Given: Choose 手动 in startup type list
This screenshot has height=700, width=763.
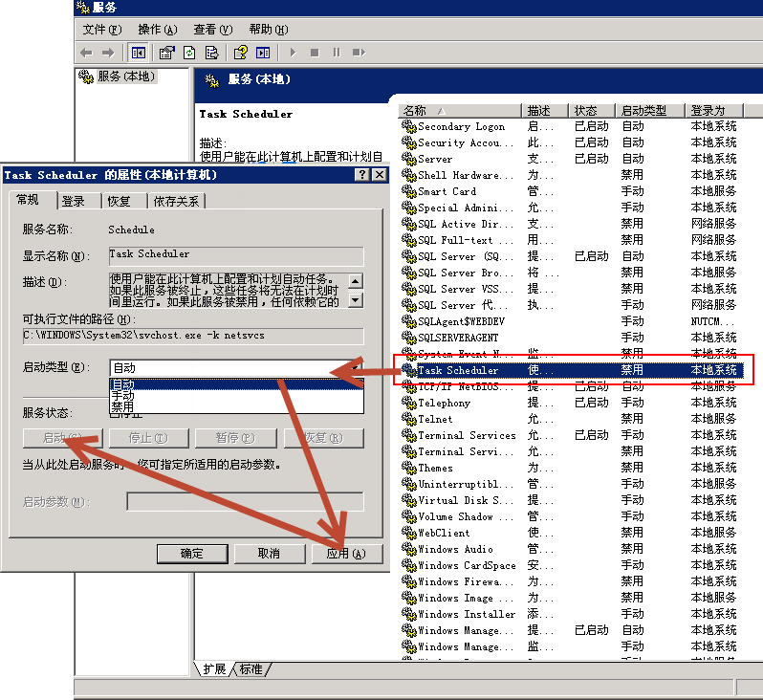Looking at the screenshot, I should 236,395.
